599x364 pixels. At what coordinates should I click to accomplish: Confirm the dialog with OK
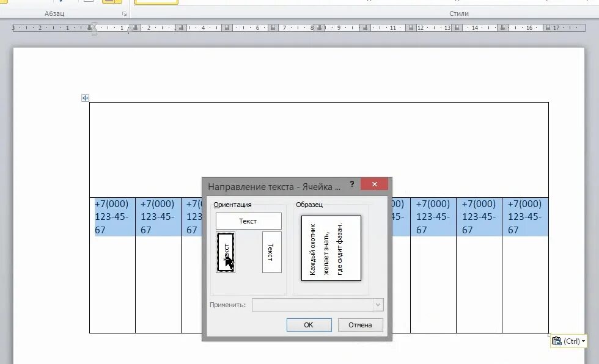(x=309, y=325)
